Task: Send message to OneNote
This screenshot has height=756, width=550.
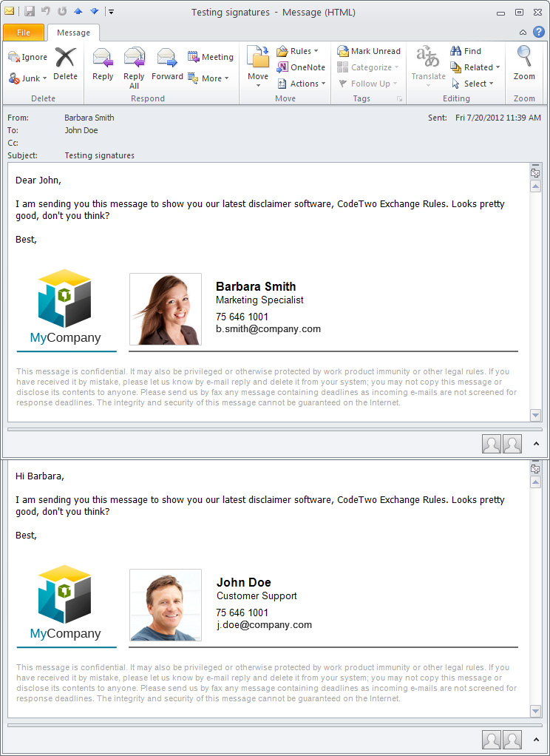Action: click(301, 67)
